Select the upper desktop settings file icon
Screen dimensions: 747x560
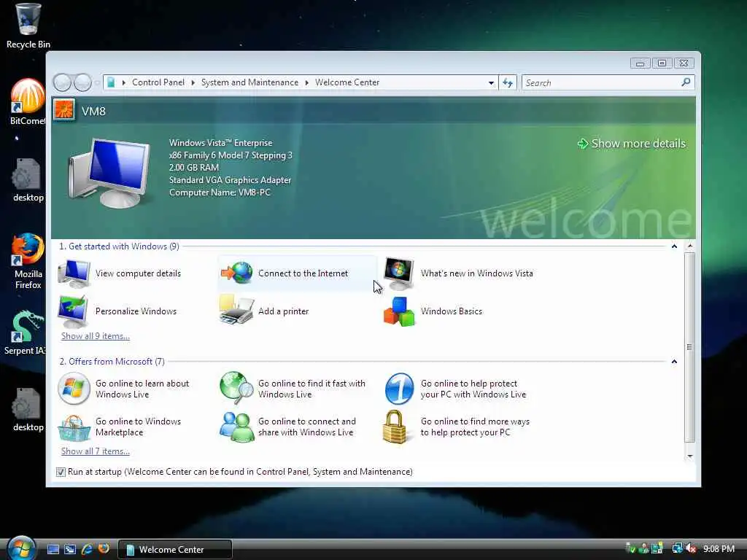28,180
